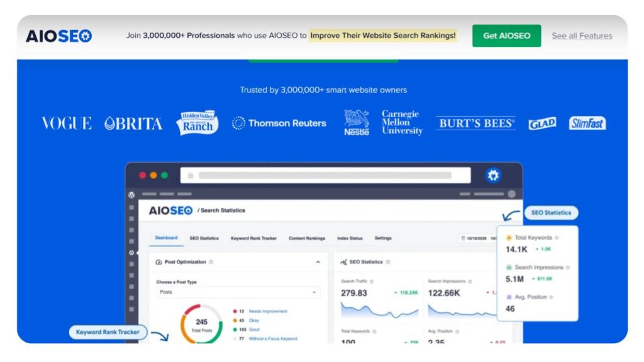Click the Burt's Bees logo
This screenshot has width=644, height=362.
point(475,123)
